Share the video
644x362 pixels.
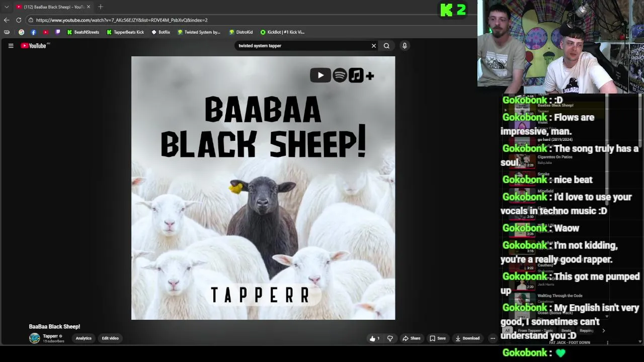(411, 338)
